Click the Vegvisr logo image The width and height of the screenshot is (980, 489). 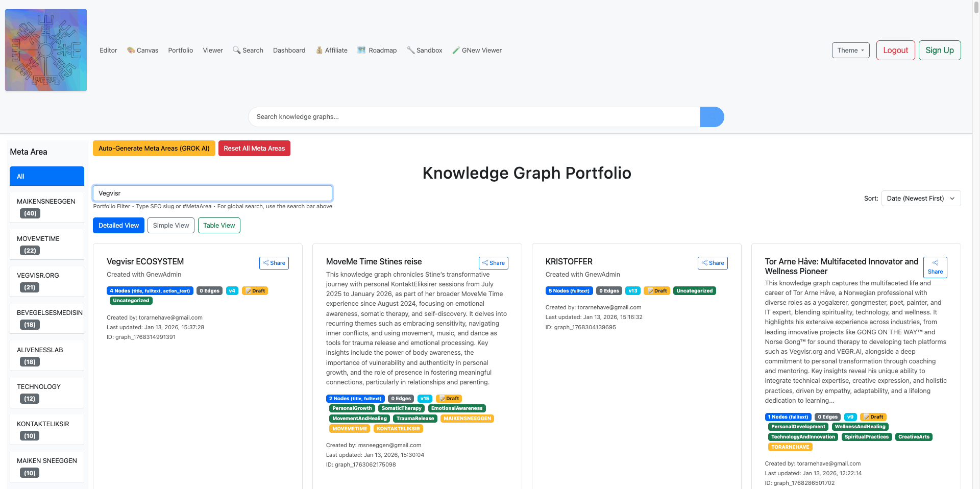[46, 50]
